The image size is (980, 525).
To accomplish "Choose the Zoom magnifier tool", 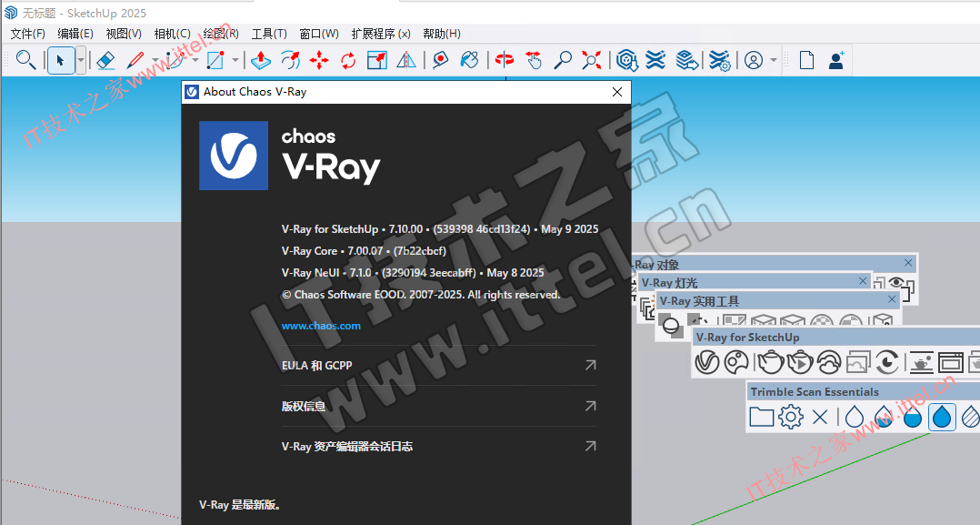I will point(563,60).
